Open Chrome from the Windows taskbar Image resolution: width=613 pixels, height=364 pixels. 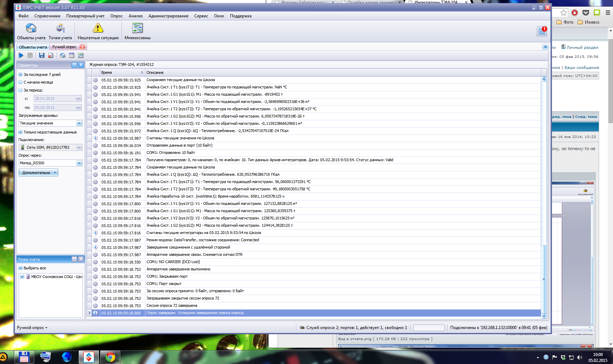[110, 357]
